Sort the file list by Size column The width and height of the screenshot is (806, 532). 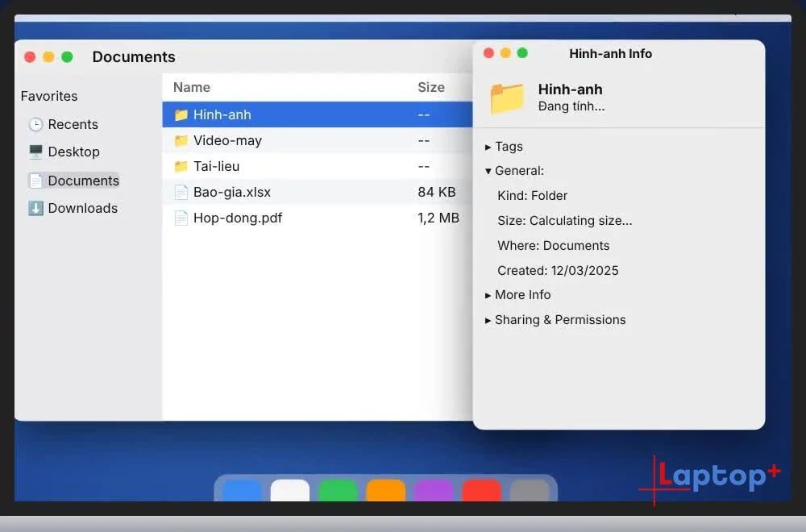[x=431, y=87]
